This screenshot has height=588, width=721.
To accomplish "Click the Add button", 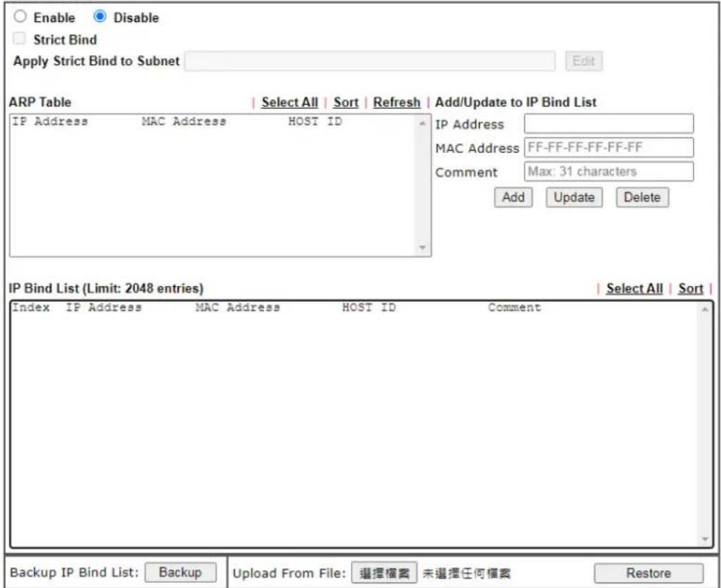I will 513,197.
